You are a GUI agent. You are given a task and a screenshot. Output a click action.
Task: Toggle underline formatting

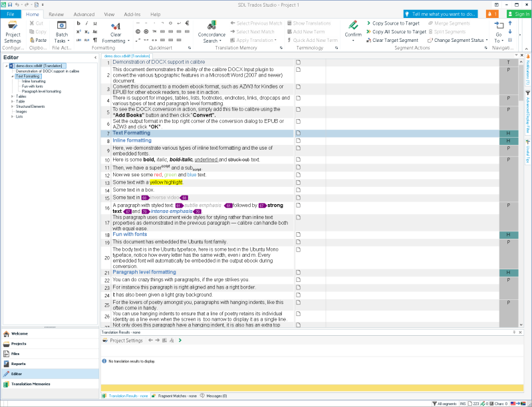[x=95, y=23]
